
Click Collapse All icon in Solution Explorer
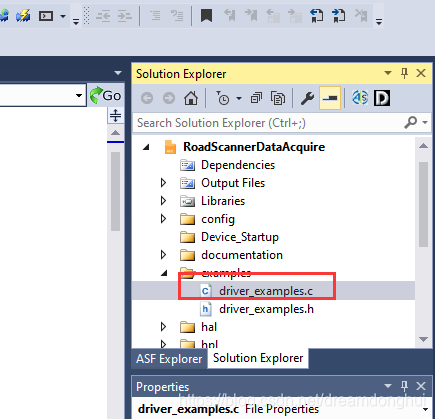tap(256, 98)
